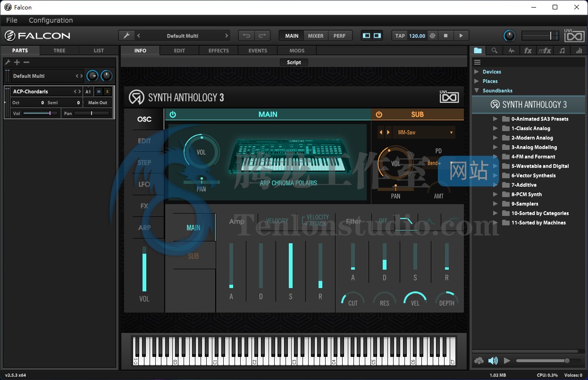Select next sub waveform with right arrow
Image resolution: width=588 pixels, height=380 pixels.
tap(388, 132)
